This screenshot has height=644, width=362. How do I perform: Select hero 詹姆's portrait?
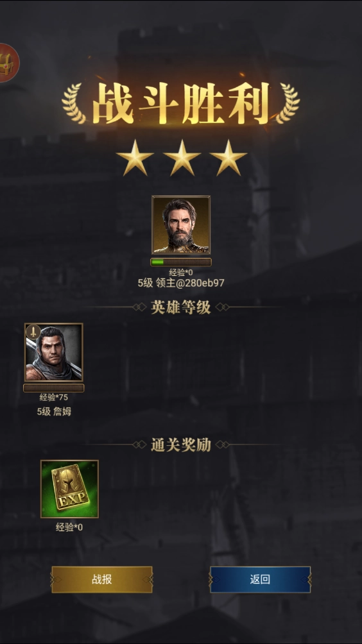point(54,352)
